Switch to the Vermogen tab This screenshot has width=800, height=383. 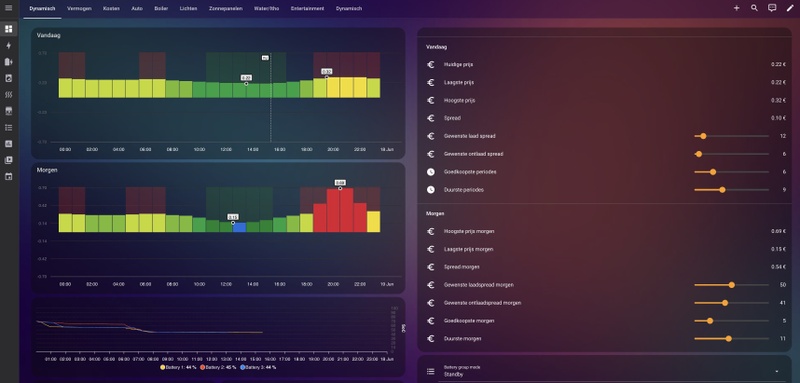click(x=79, y=9)
